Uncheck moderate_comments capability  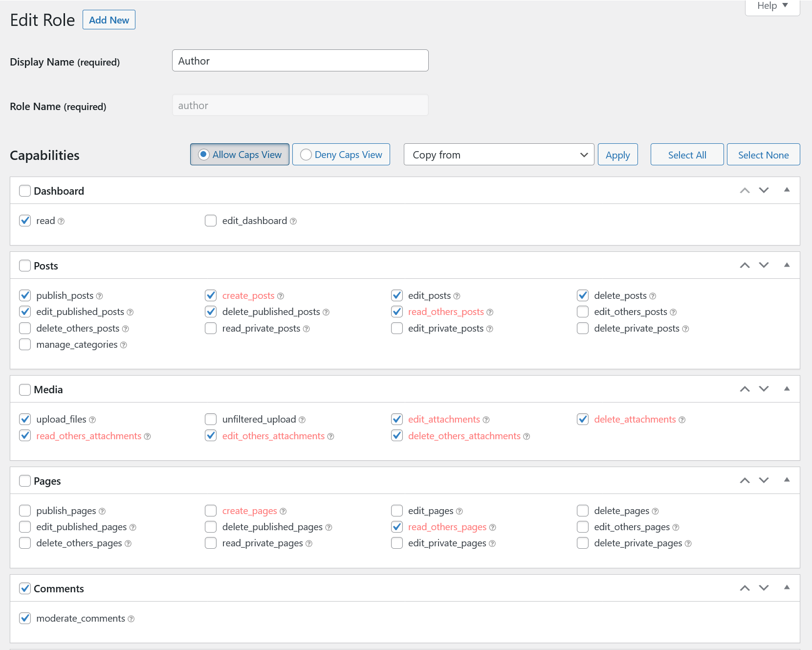25,618
